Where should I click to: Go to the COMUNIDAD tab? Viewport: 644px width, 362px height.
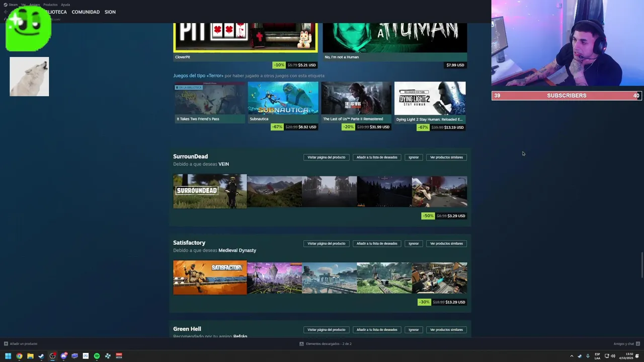[86, 12]
